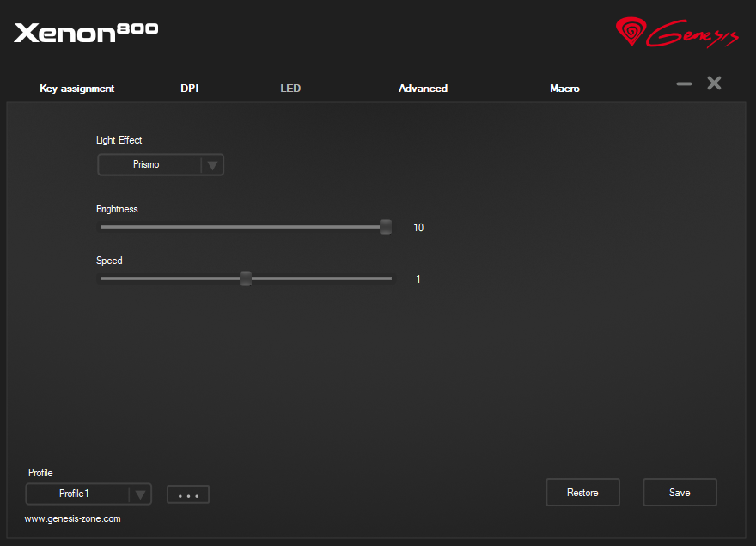The height and width of the screenshot is (546, 756).
Task: Save the current LED settings
Action: pyautogui.click(x=680, y=493)
